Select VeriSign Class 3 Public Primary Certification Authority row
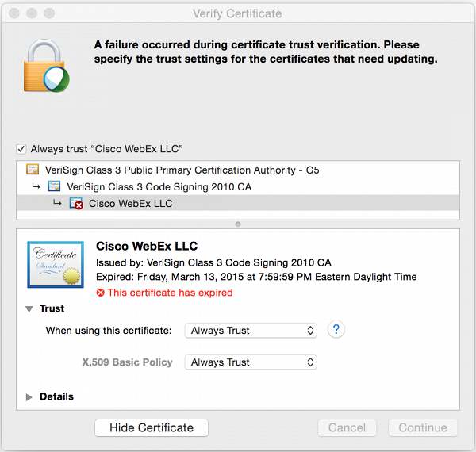476x452 pixels. [x=238, y=170]
